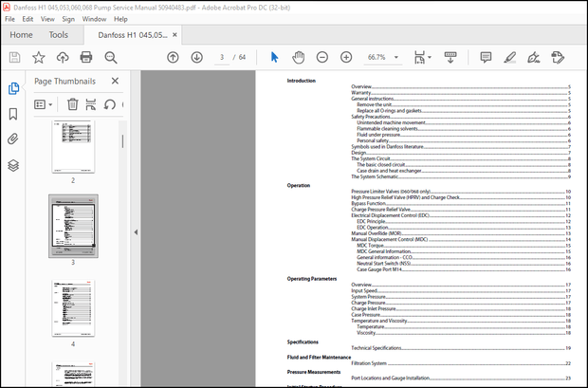The width and height of the screenshot is (588, 388).
Task: Open 'Neutral Start Switch (NSS)' entry
Action: click(464, 264)
